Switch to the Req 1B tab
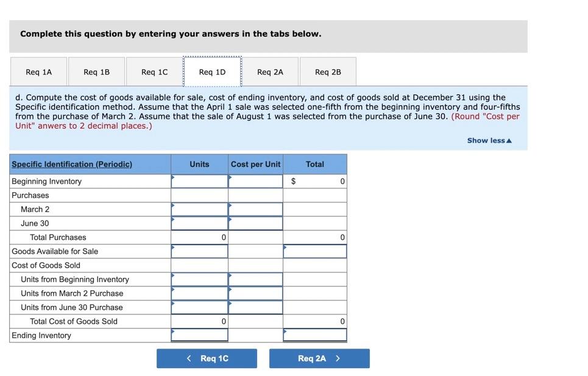588x376 pixels. [x=96, y=71]
